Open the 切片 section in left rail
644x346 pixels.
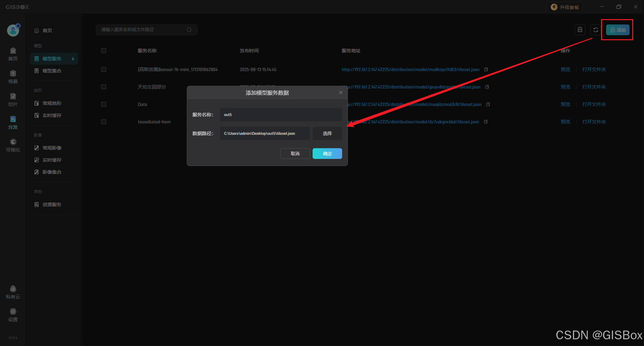13,100
